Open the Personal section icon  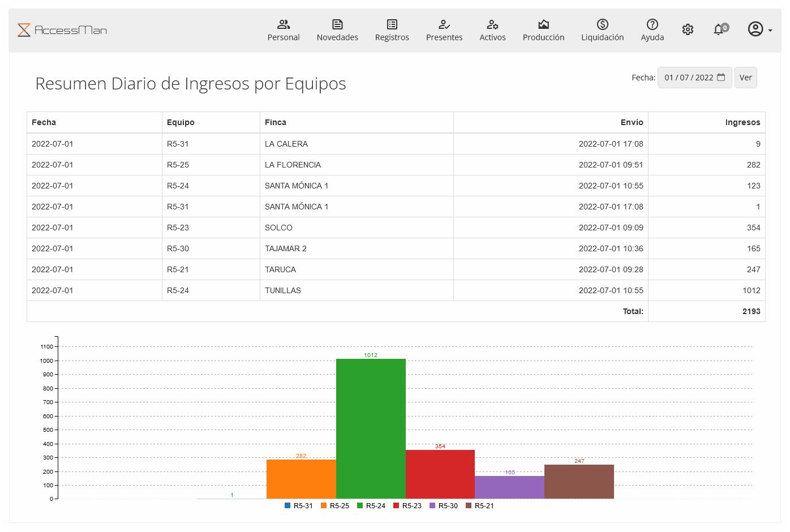(284, 24)
